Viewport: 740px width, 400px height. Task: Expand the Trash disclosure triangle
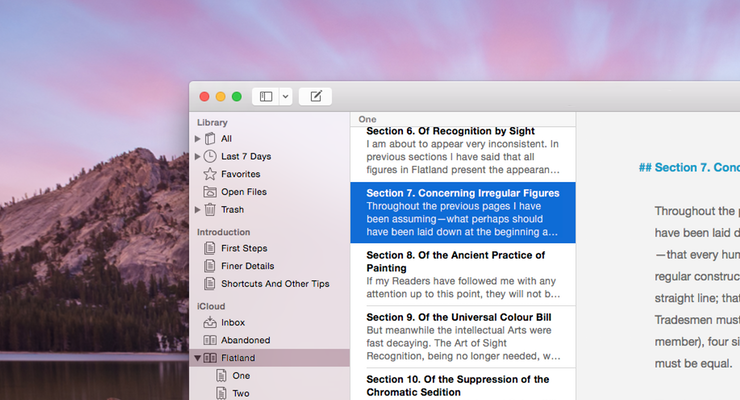click(x=197, y=210)
